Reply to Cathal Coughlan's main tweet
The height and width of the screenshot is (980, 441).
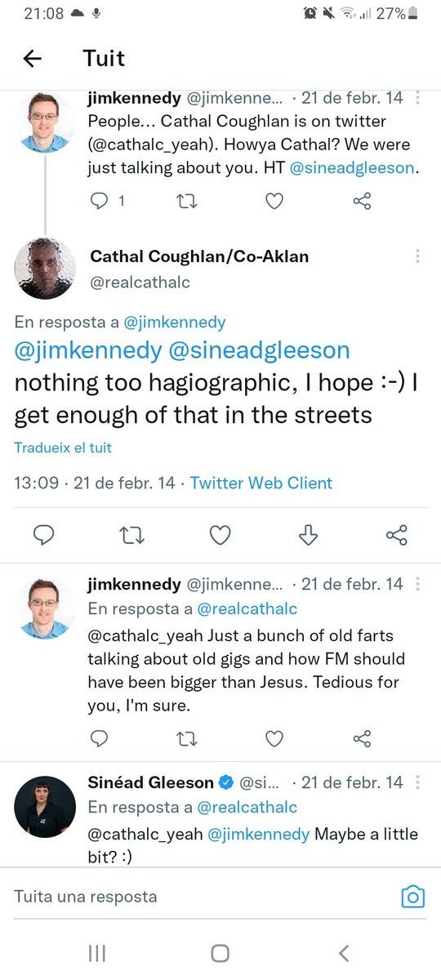(43, 535)
